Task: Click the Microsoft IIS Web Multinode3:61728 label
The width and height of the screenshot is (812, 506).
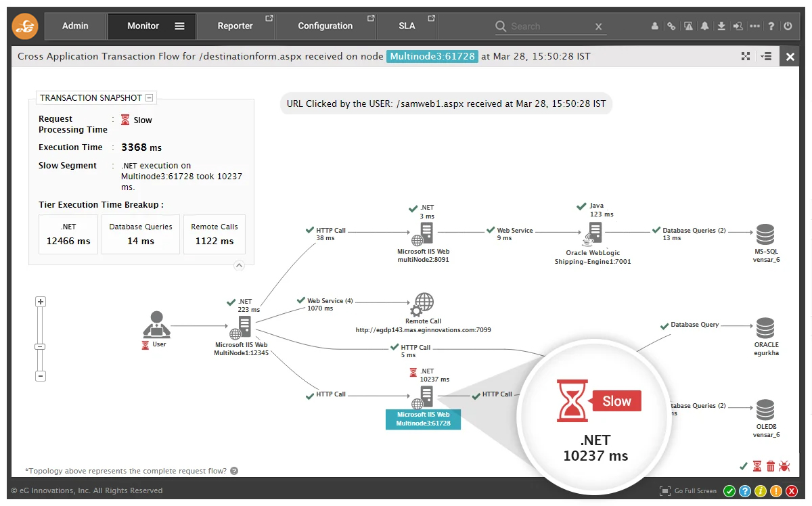Action: click(x=423, y=419)
